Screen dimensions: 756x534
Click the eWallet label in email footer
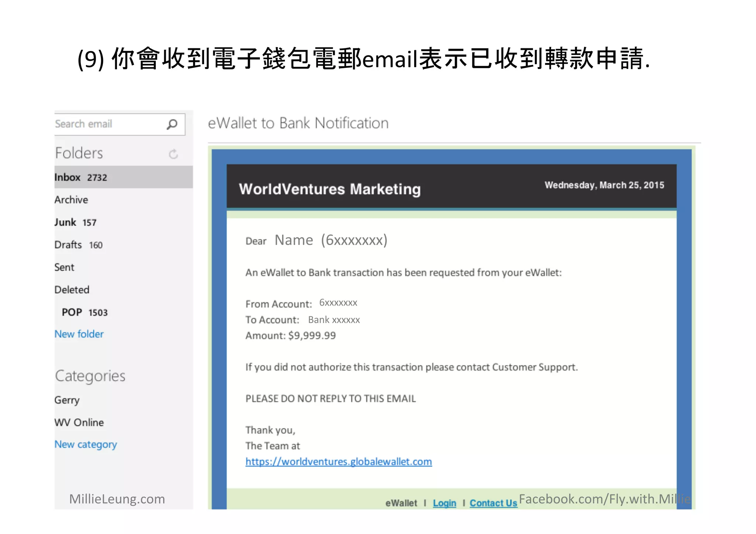[401, 503]
